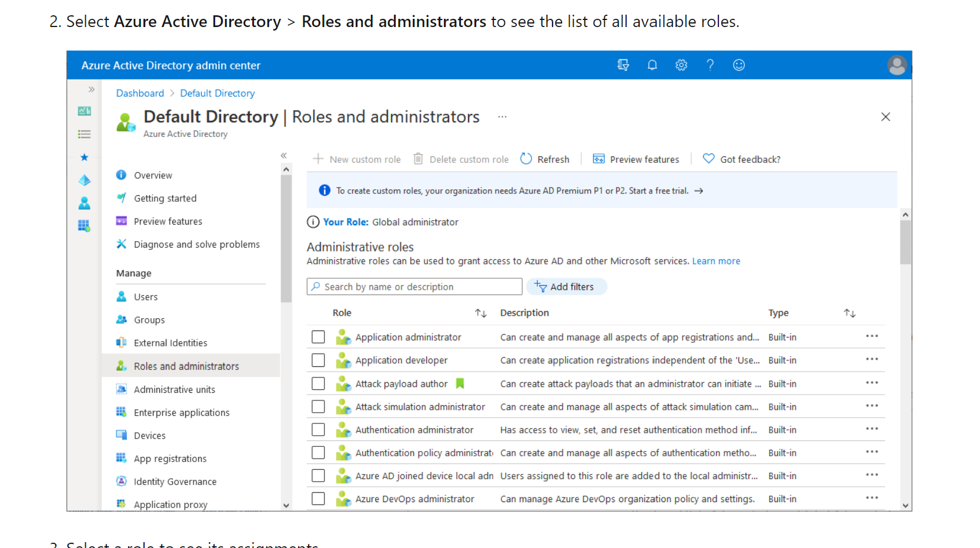Check the Attack payload author checkbox
The width and height of the screenshot is (980, 548).
pos(318,383)
